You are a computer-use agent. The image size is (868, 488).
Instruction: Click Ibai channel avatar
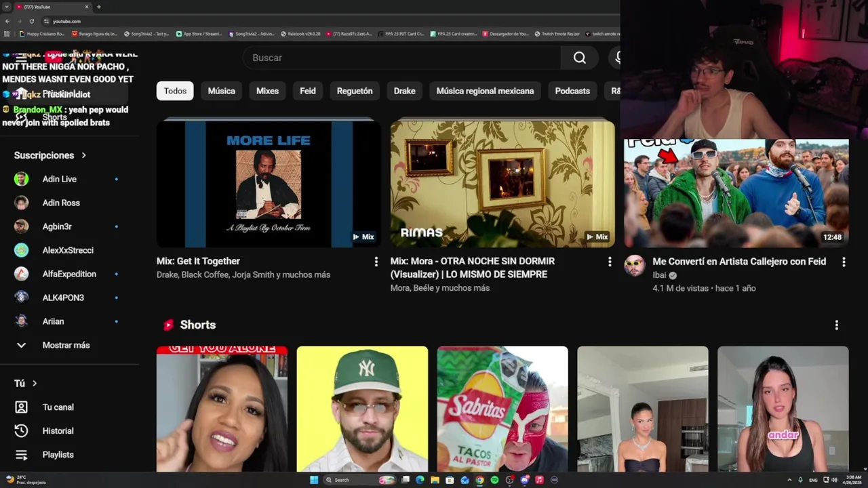pos(635,266)
